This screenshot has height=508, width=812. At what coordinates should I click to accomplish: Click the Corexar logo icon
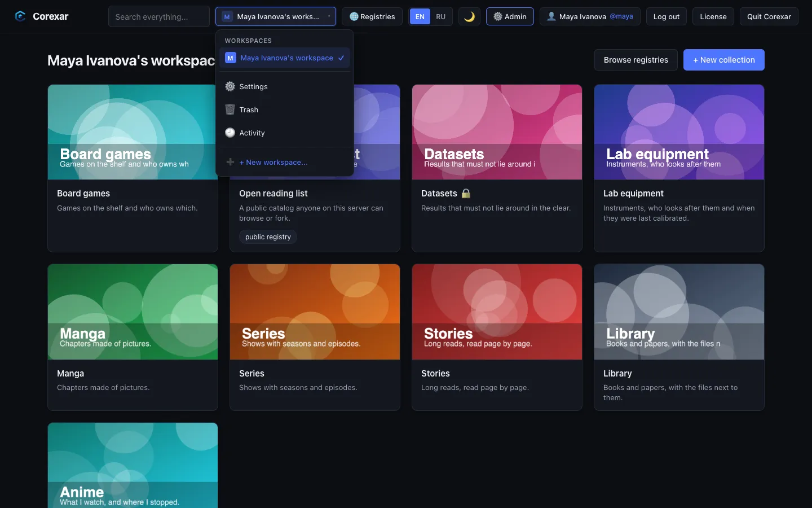pyautogui.click(x=20, y=16)
